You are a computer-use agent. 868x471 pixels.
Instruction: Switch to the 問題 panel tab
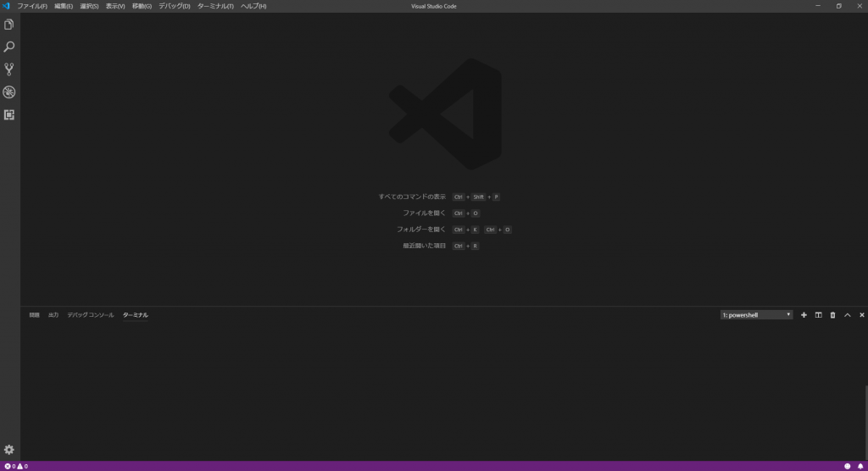point(34,315)
